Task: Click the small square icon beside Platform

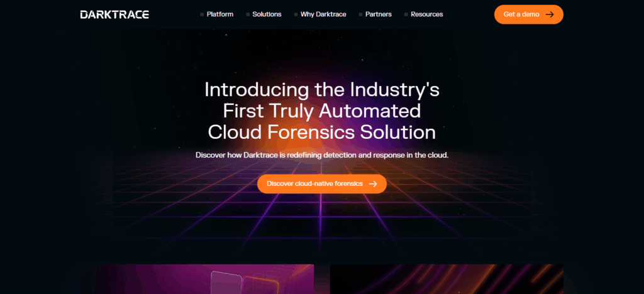Action: [x=202, y=14]
